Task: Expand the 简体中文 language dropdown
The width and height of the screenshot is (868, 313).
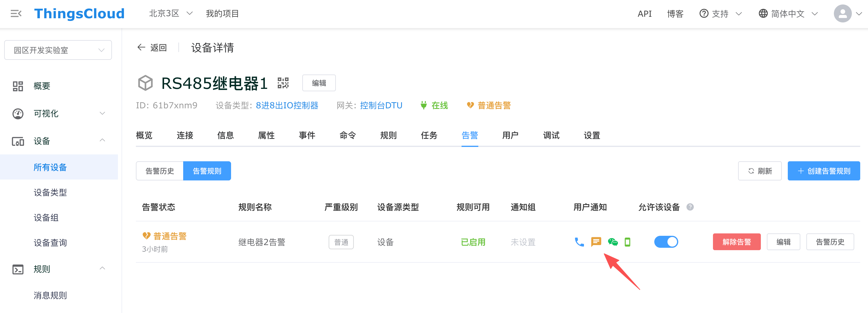Action: click(x=788, y=13)
